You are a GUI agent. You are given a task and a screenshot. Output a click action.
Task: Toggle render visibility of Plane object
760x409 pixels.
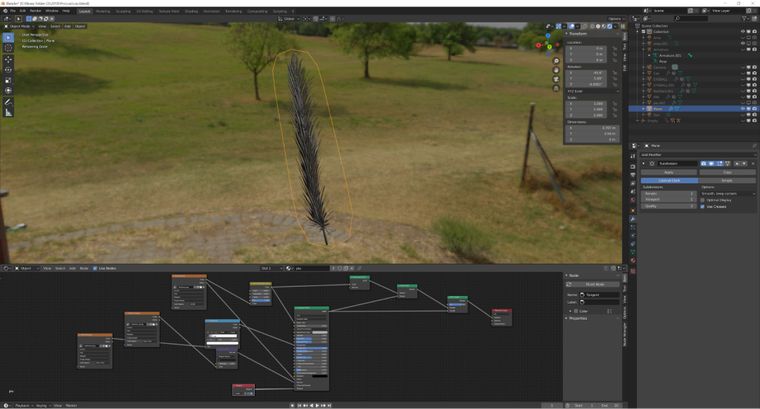click(754, 109)
